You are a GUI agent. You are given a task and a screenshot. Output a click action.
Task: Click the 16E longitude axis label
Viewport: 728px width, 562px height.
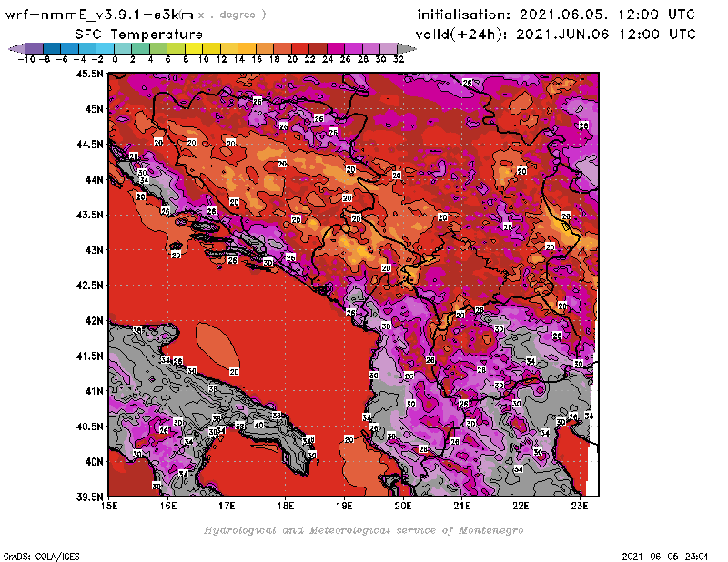tap(168, 506)
